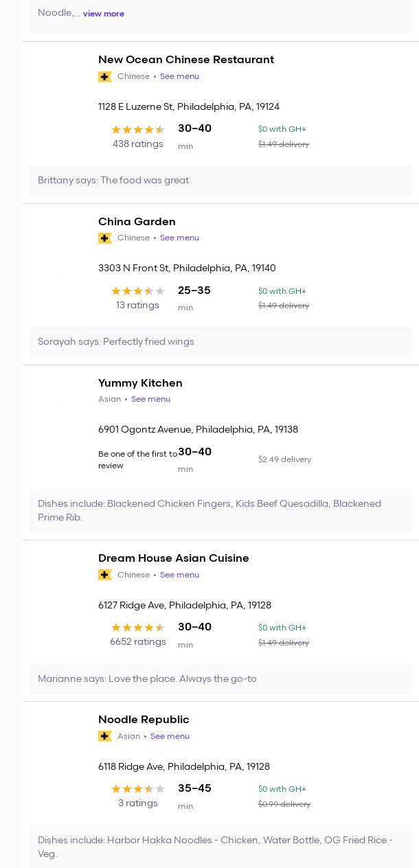Click Noodle Republic star rating
This screenshot has height=868, width=419.
point(137,789)
